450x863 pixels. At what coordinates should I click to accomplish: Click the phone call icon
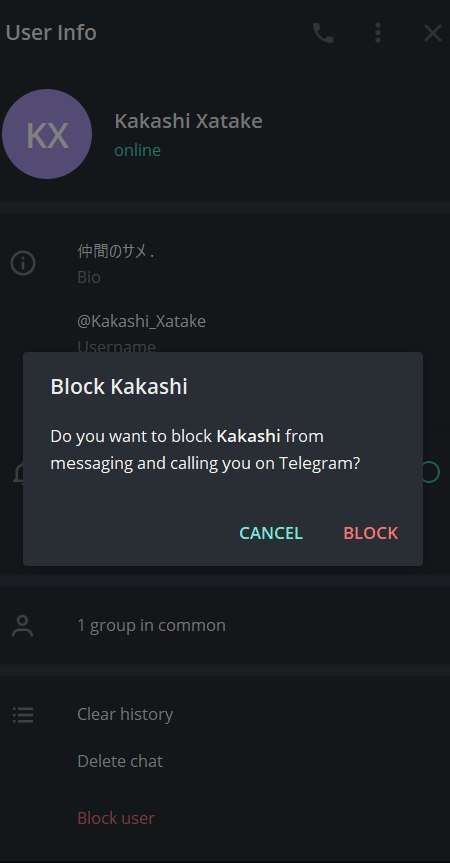coord(323,33)
